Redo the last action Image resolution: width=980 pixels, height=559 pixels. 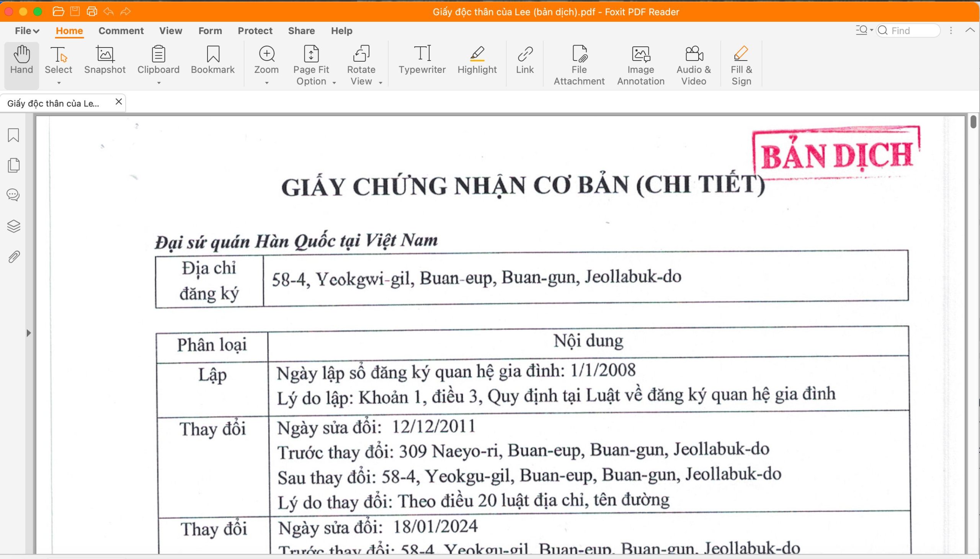pos(126,11)
